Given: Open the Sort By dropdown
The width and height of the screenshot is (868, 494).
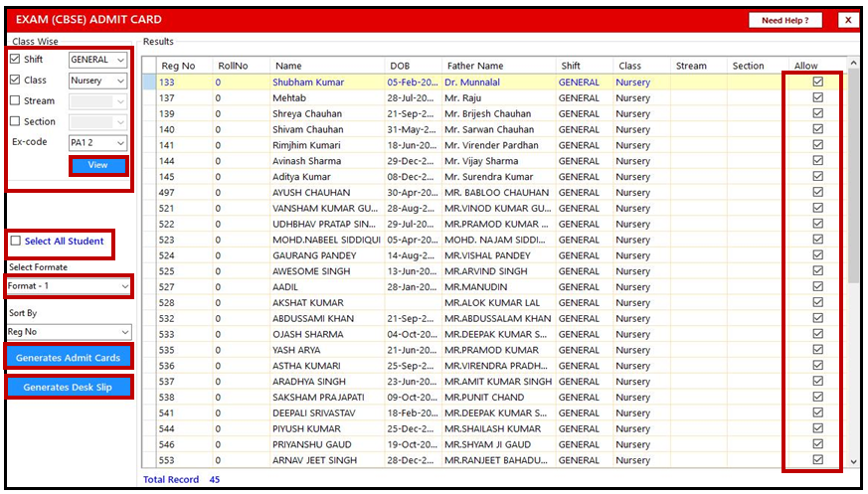Looking at the screenshot, I should point(69,332).
